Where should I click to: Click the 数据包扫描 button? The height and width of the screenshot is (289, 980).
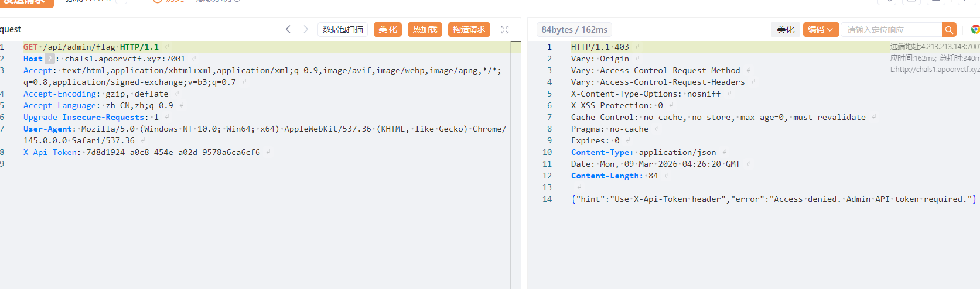click(343, 29)
